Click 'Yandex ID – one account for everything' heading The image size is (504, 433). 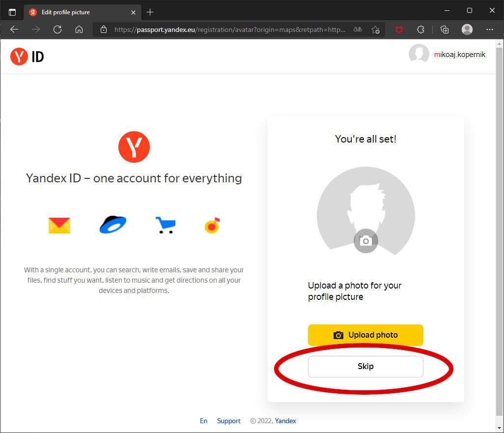click(x=134, y=178)
